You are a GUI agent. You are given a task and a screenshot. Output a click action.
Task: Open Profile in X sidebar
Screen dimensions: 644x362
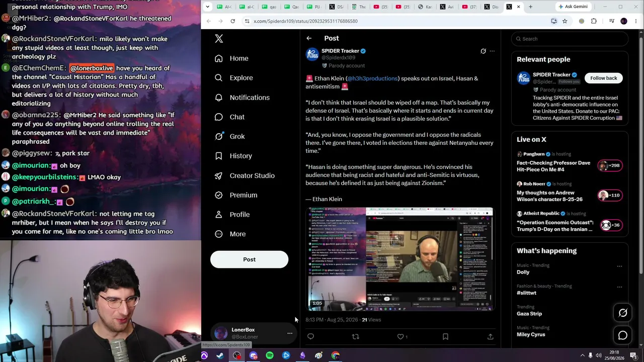tap(232, 215)
